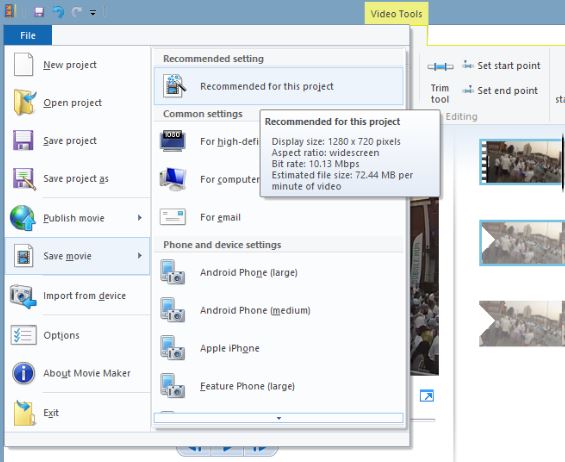Click the Options checklist icon

tap(23, 335)
